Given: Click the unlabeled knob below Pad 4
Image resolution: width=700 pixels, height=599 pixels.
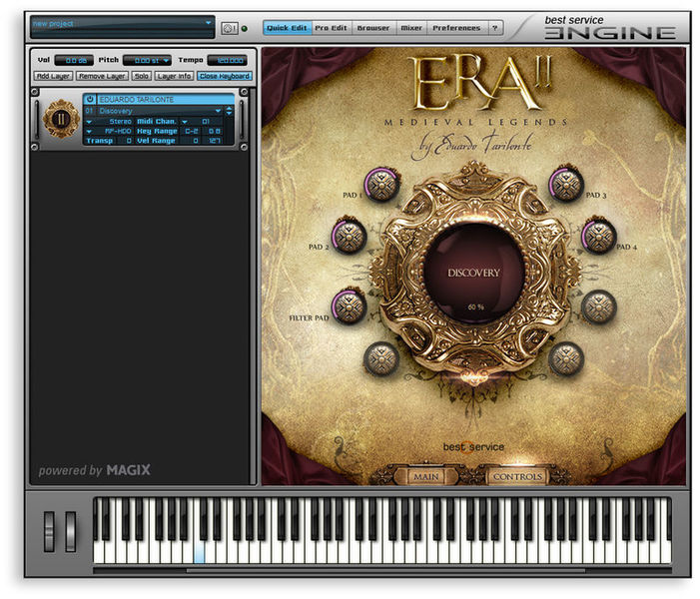Looking at the screenshot, I should tap(599, 306).
